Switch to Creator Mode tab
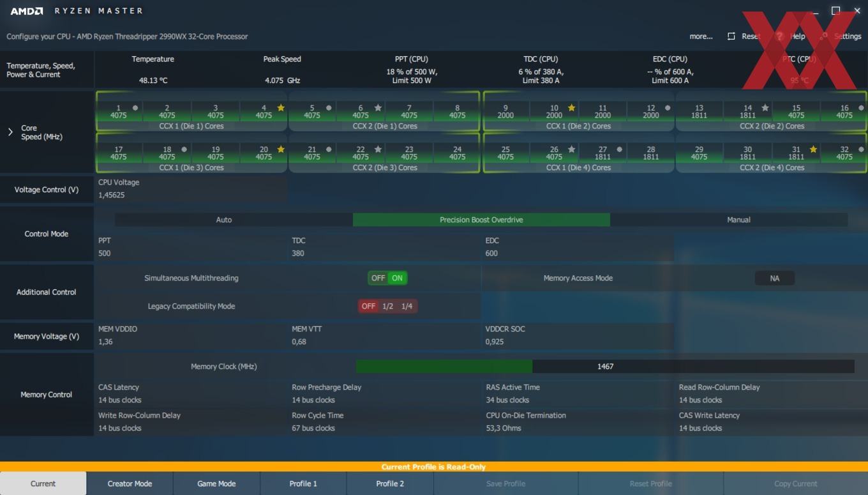The height and width of the screenshot is (495, 868). [x=130, y=484]
